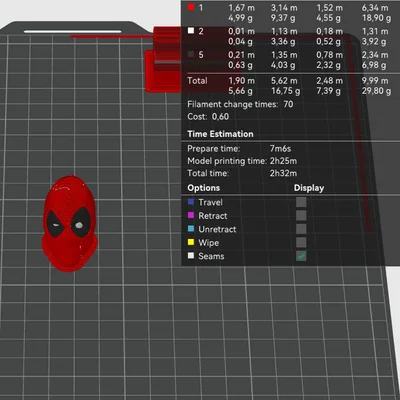Image resolution: width=400 pixels, height=400 pixels.
Task: Click the 'Filament change times: 70' line
Action: (x=240, y=104)
